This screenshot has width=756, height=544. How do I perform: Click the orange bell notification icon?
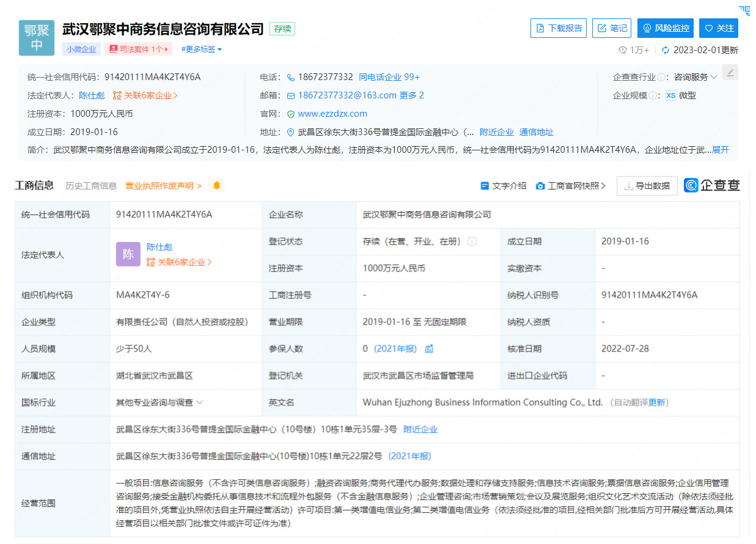tap(216, 185)
